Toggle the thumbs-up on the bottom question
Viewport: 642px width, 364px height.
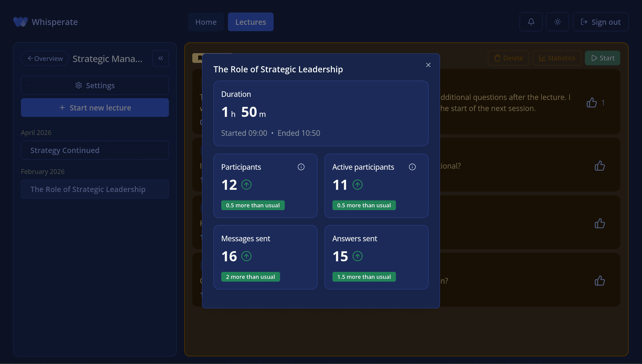[x=600, y=281]
